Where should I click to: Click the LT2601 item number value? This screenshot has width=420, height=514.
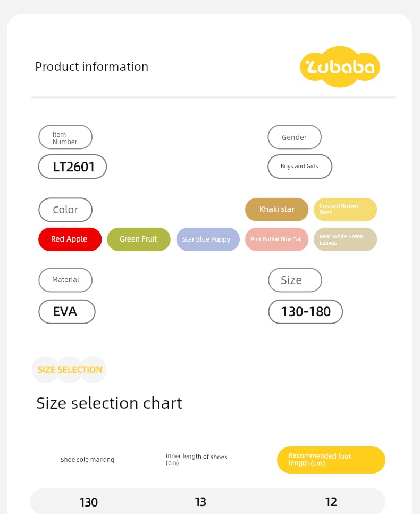pos(72,167)
